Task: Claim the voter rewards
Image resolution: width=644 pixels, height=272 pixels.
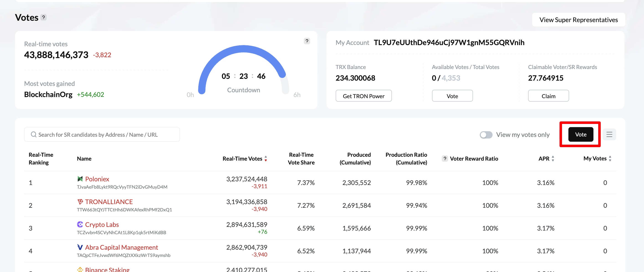Action: pos(548,96)
